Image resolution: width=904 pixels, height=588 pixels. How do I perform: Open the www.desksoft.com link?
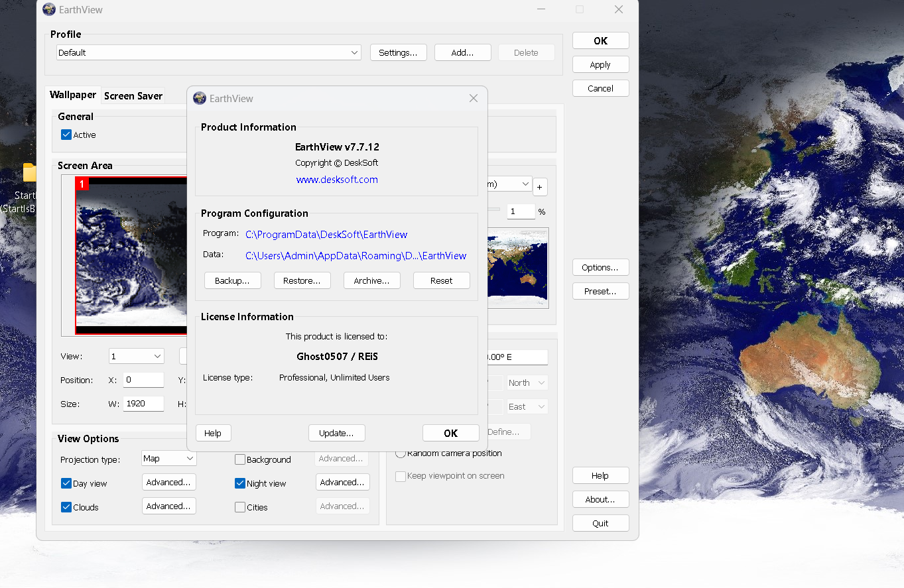[x=337, y=180]
